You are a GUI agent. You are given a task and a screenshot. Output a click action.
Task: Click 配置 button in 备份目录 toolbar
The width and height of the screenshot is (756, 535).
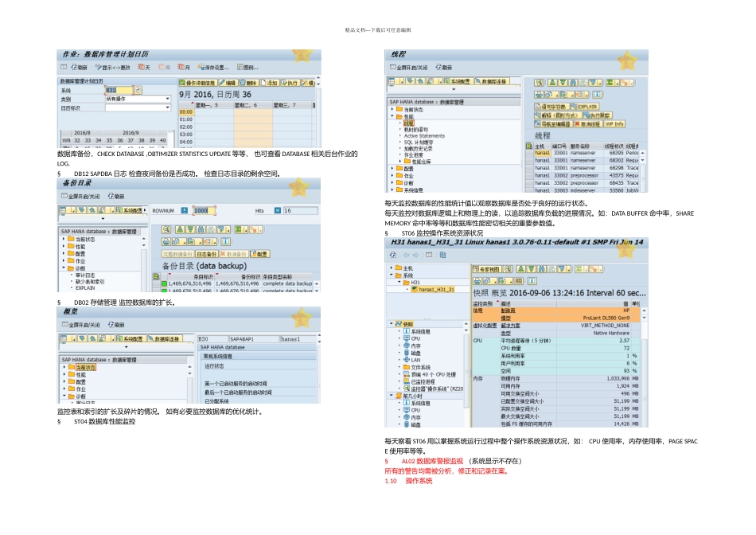tap(260, 254)
